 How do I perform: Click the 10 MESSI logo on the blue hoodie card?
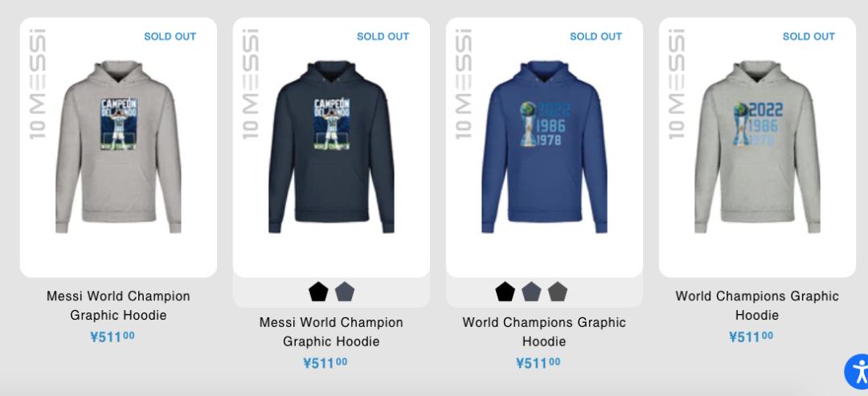click(x=463, y=84)
